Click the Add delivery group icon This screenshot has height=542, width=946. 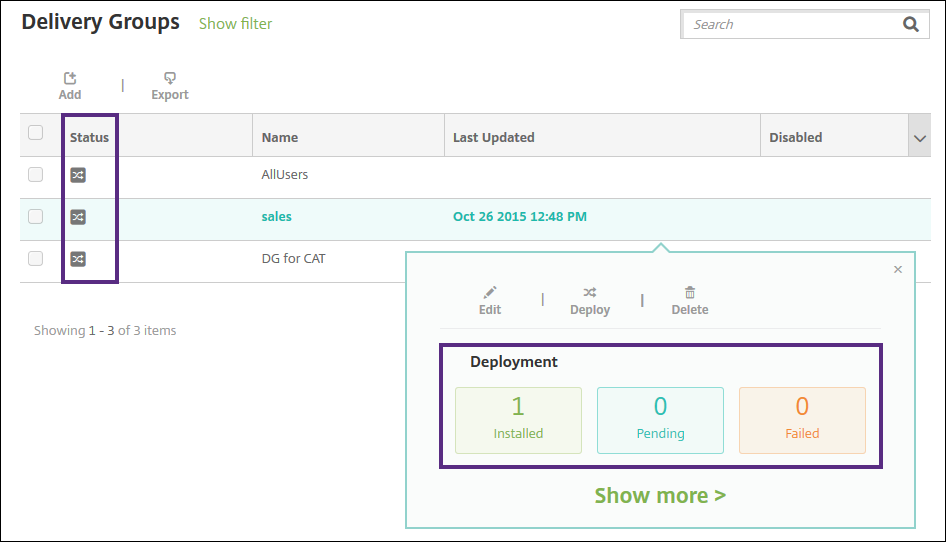(70, 78)
